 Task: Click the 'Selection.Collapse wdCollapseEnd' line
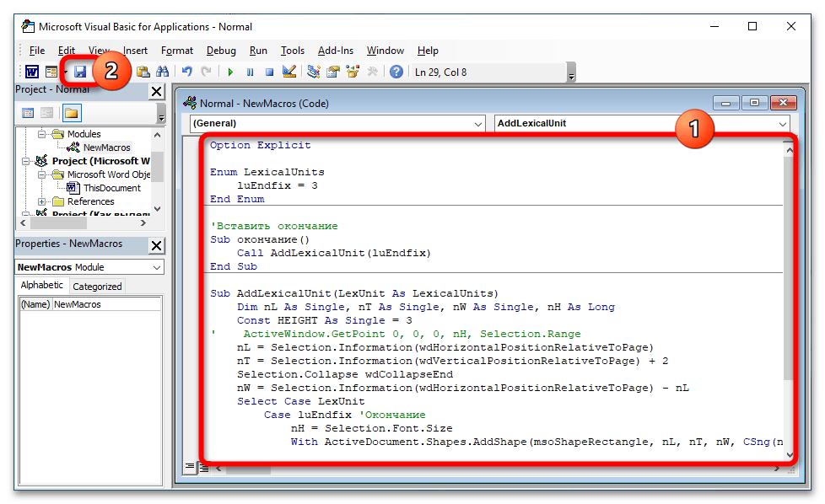345,374
